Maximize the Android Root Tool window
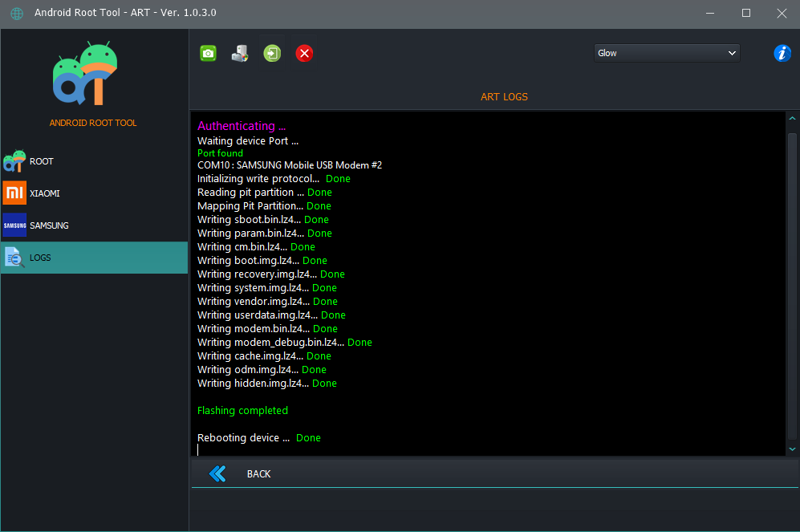 pos(746,14)
